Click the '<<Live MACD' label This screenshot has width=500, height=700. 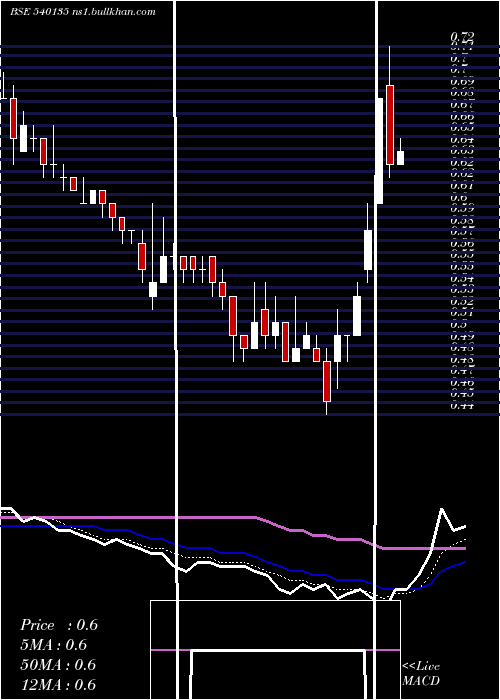(421, 673)
